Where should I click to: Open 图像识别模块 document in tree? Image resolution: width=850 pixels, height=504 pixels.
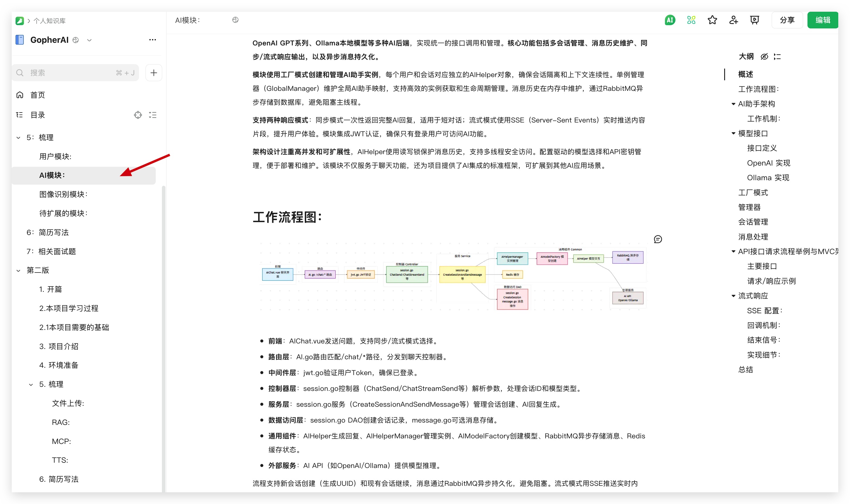(x=63, y=194)
